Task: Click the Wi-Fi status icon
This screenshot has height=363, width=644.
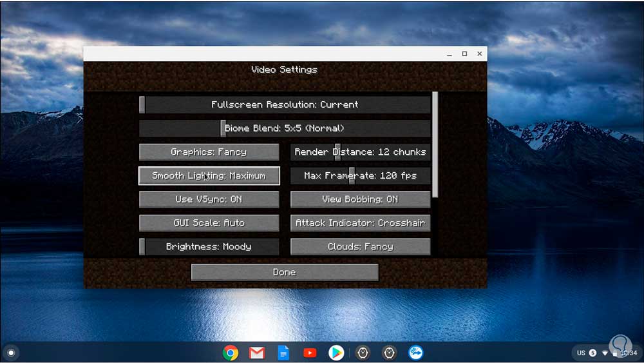Action: pyautogui.click(x=605, y=353)
